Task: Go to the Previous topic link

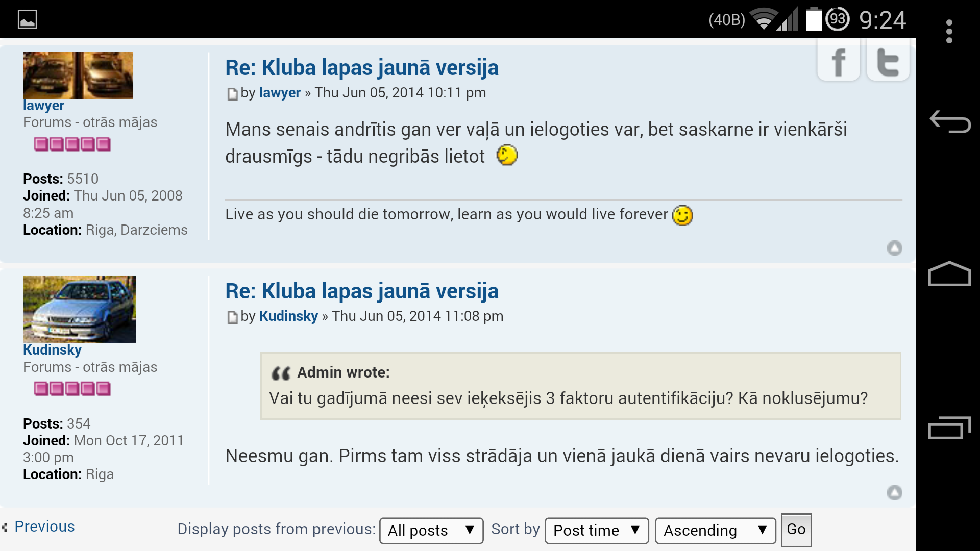Action: 44,527
